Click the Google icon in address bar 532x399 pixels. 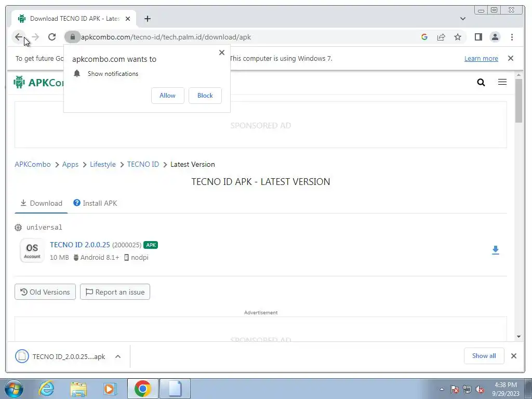tap(424, 37)
